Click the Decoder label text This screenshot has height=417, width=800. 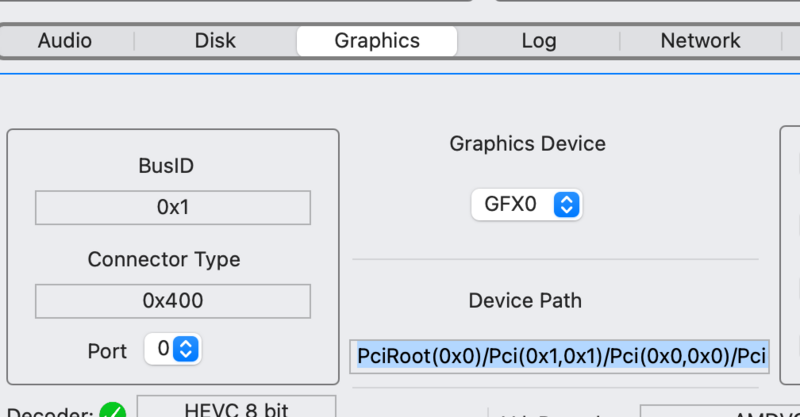tap(50, 412)
